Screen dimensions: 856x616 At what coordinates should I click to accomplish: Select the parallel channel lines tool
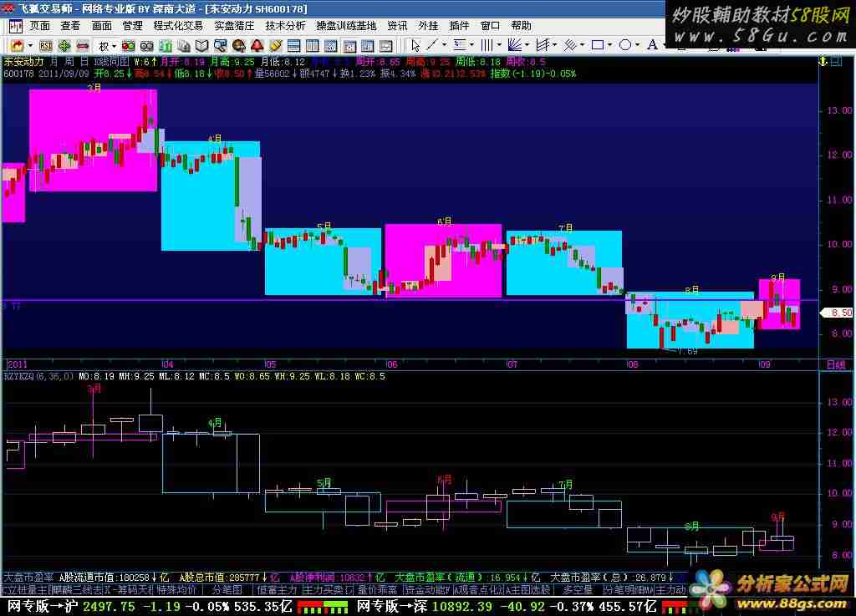(x=542, y=45)
